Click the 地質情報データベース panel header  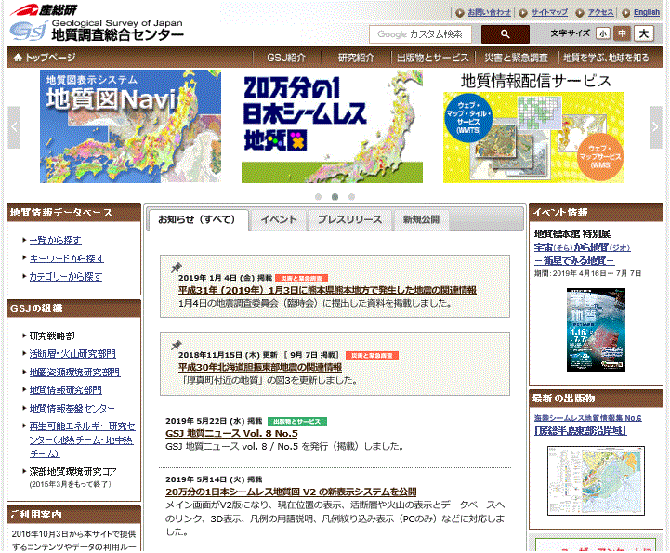tap(74, 212)
